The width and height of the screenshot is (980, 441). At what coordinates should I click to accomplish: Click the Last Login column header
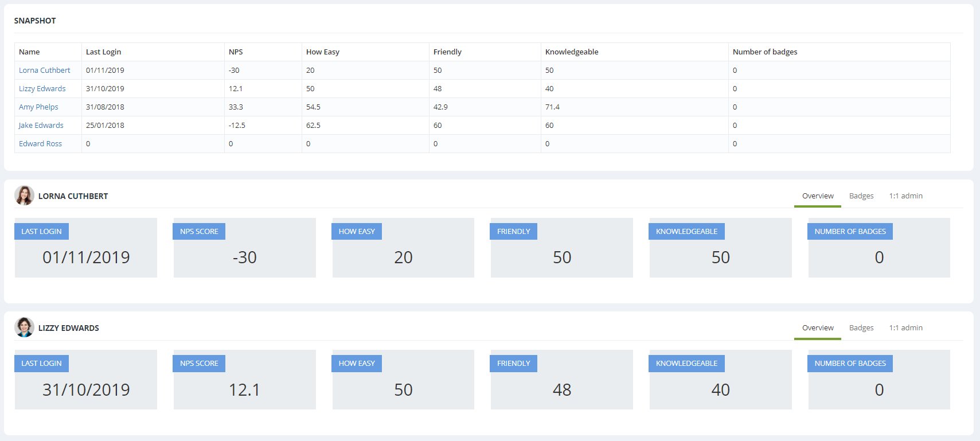click(x=153, y=52)
